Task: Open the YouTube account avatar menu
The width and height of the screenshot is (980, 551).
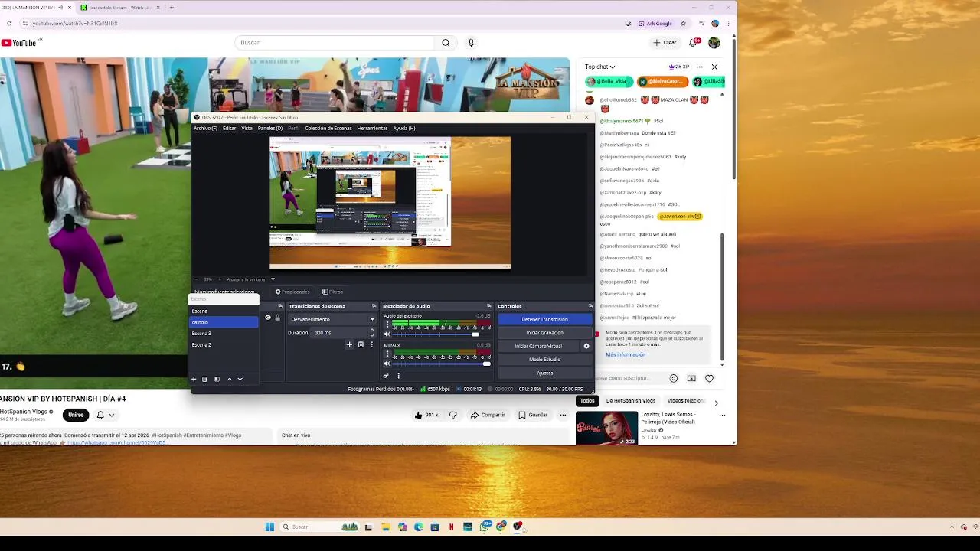Action: (714, 43)
